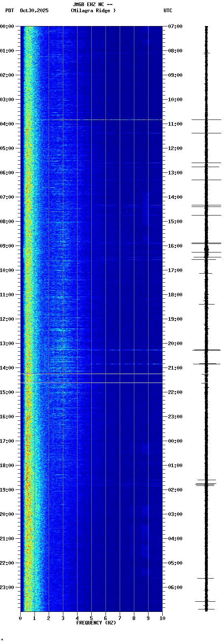Select the '23:00' label on the PDT axis

(x=7, y=587)
